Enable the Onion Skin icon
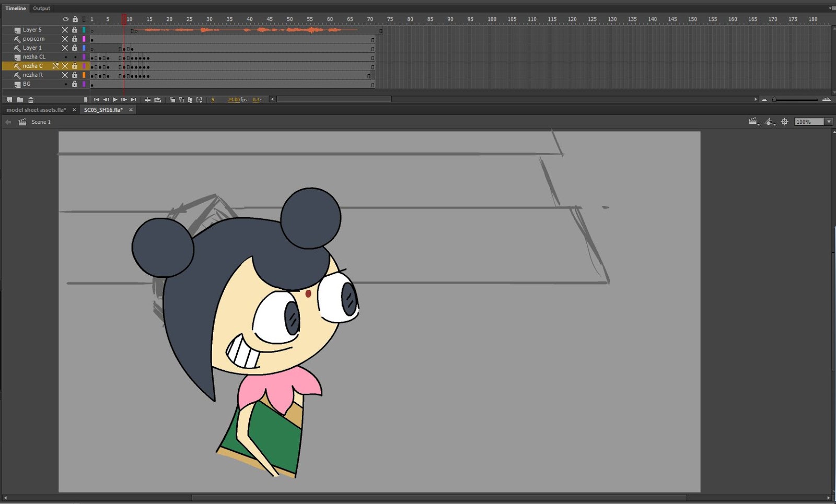The width and height of the screenshot is (836, 504). (172, 100)
